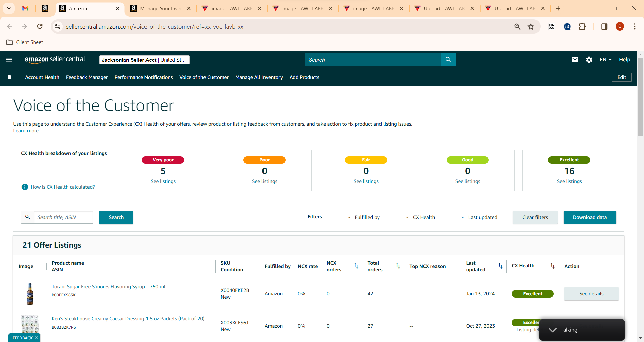Viewport: 644px width, 342px height.
Task: Expand the CX Health filter
Action: pos(420,217)
